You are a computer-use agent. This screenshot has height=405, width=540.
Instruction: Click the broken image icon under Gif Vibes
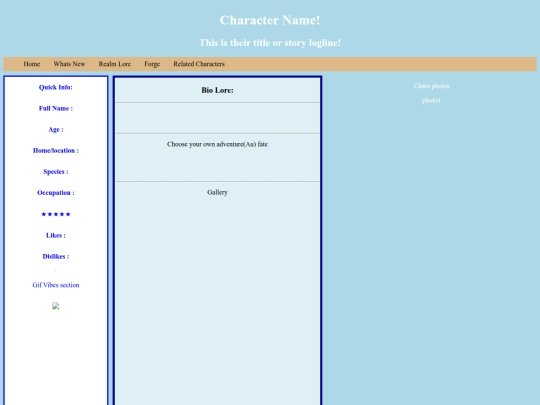[x=55, y=306]
